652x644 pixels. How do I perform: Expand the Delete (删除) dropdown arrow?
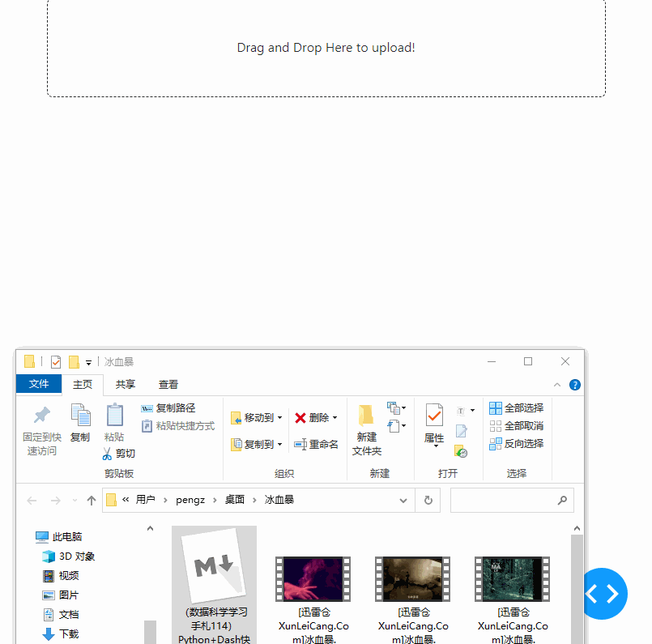click(x=335, y=418)
